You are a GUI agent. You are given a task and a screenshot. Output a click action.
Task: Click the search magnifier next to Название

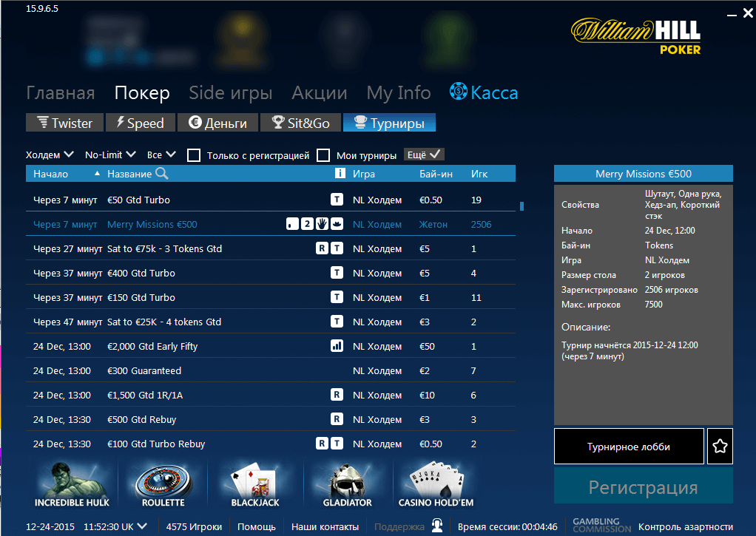(x=161, y=174)
